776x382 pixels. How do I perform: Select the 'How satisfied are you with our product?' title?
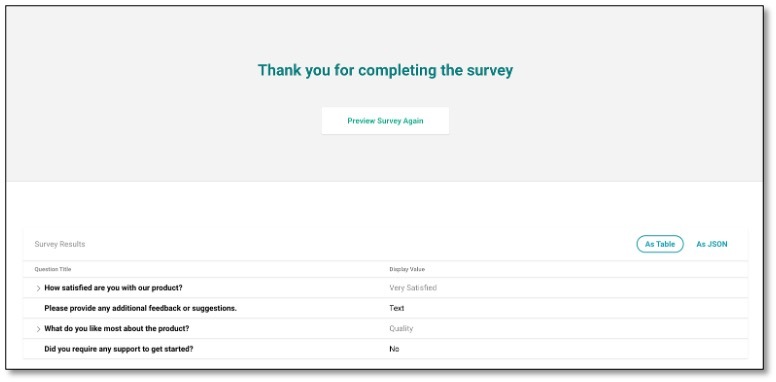pos(113,287)
